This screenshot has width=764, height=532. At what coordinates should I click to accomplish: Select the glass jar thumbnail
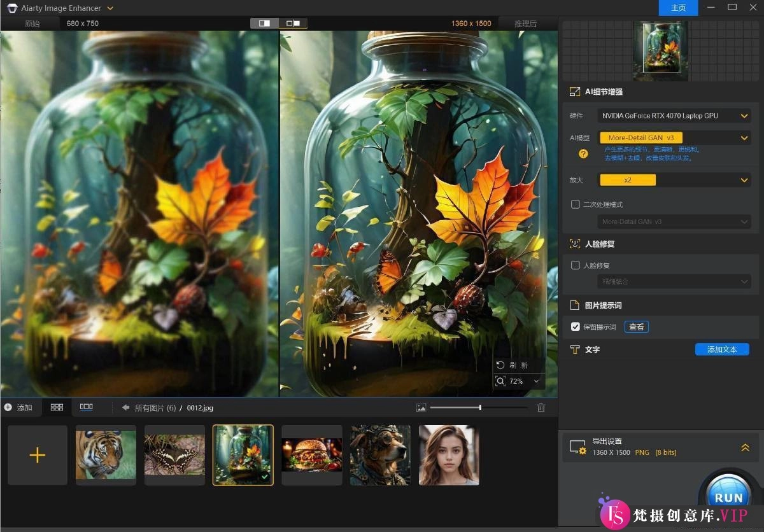click(243, 455)
